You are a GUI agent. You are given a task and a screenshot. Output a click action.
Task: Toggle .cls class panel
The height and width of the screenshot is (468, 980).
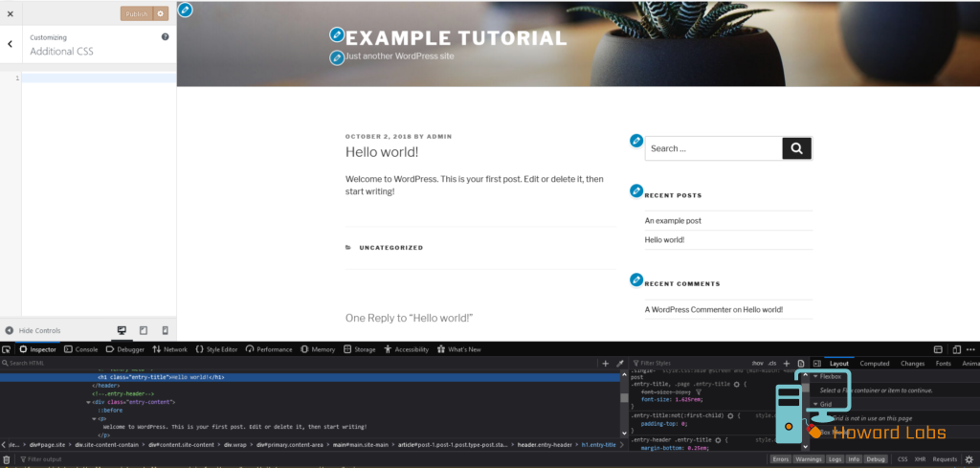772,363
